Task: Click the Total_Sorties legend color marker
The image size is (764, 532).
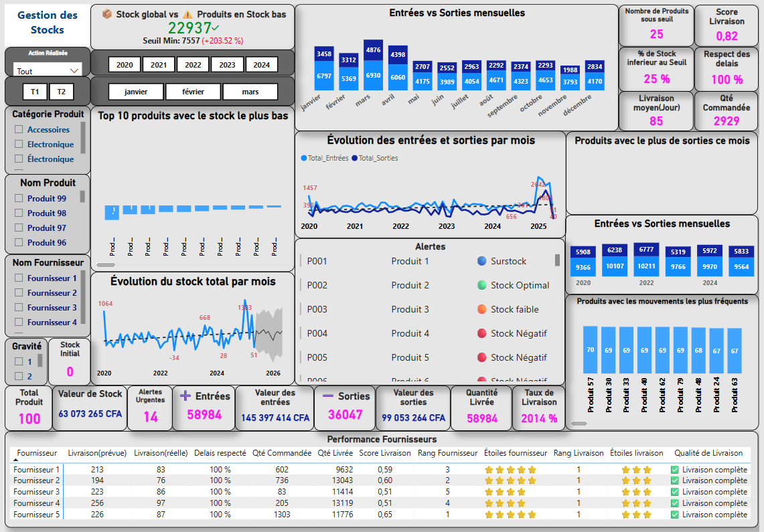Action: point(354,158)
